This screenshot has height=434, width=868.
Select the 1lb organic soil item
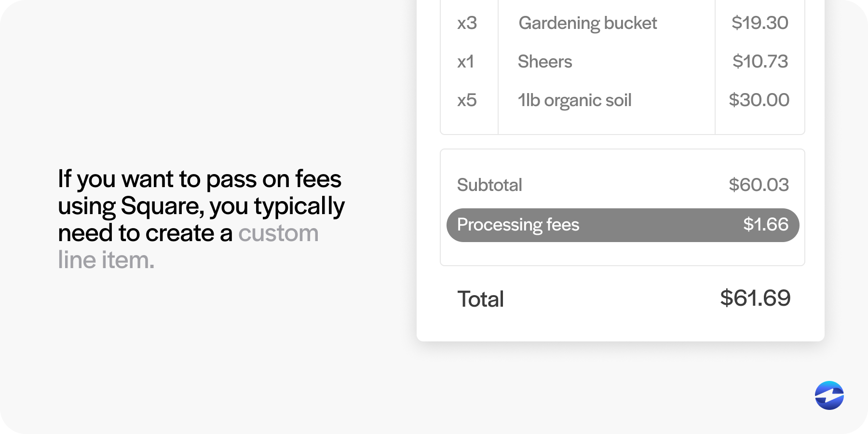point(574,101)
